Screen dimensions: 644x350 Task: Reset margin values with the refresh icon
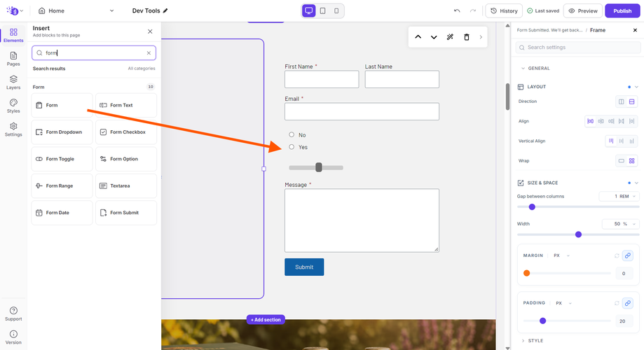click(617, 255)
